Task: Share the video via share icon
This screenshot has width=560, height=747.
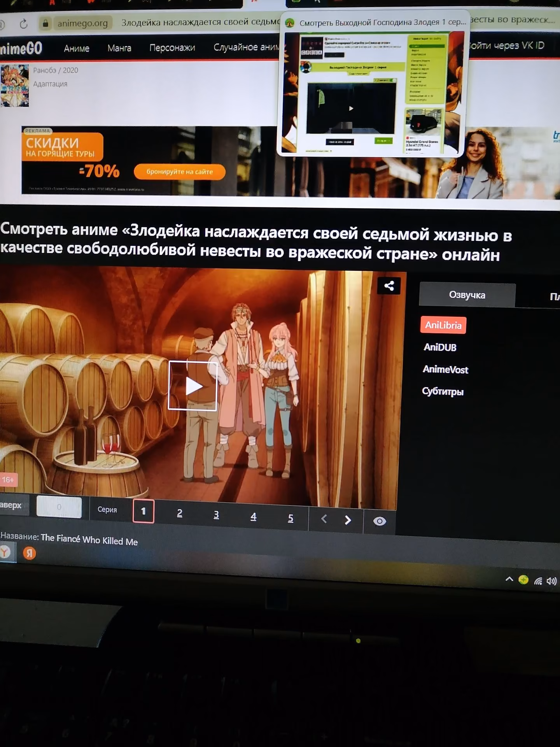Action: (x=389, y=286)
